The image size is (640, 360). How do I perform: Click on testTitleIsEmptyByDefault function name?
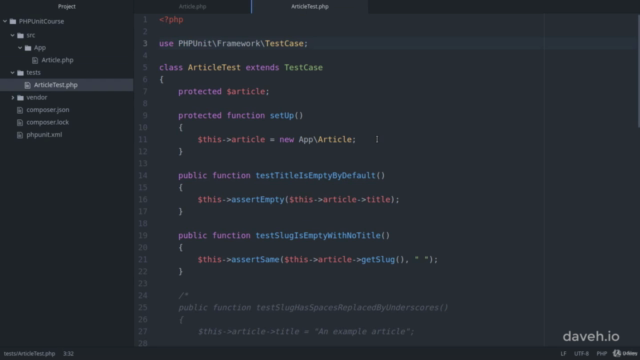(316, 176)
